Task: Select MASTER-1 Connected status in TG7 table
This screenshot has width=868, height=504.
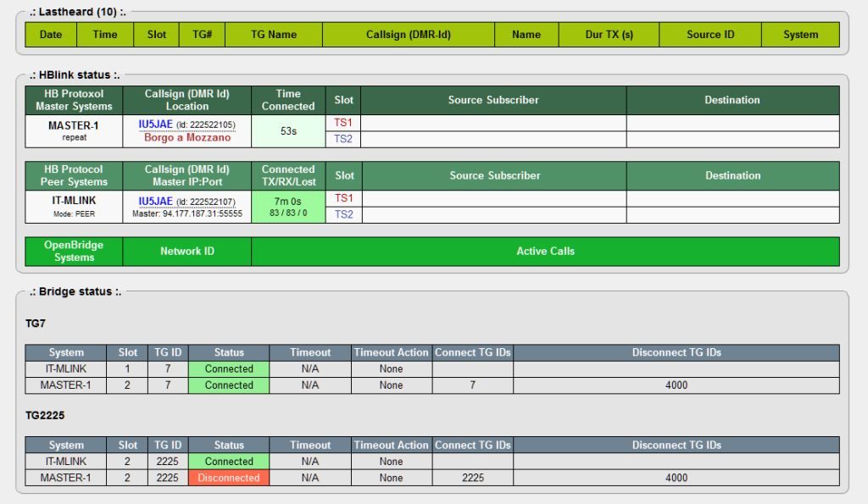Action: coord(229,385)
